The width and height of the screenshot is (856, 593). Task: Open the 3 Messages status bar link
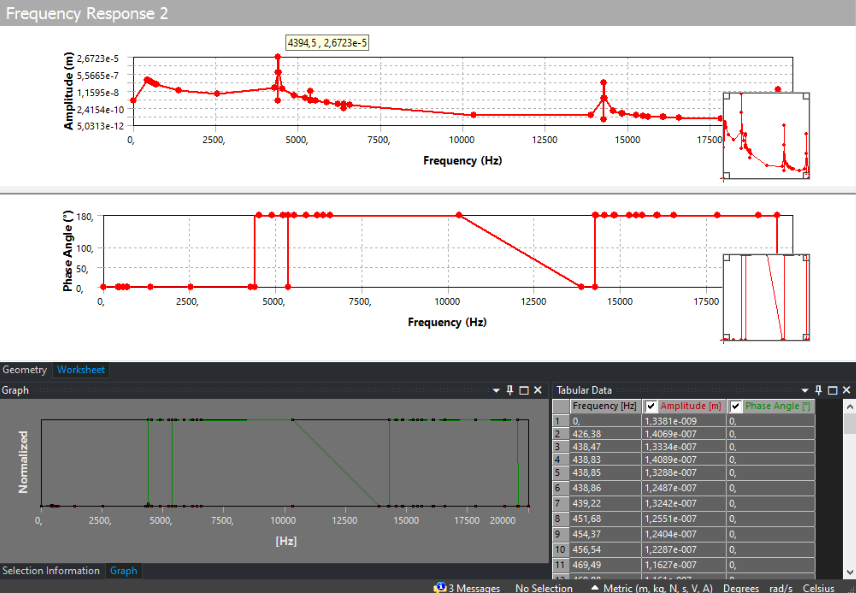(474, 588)
